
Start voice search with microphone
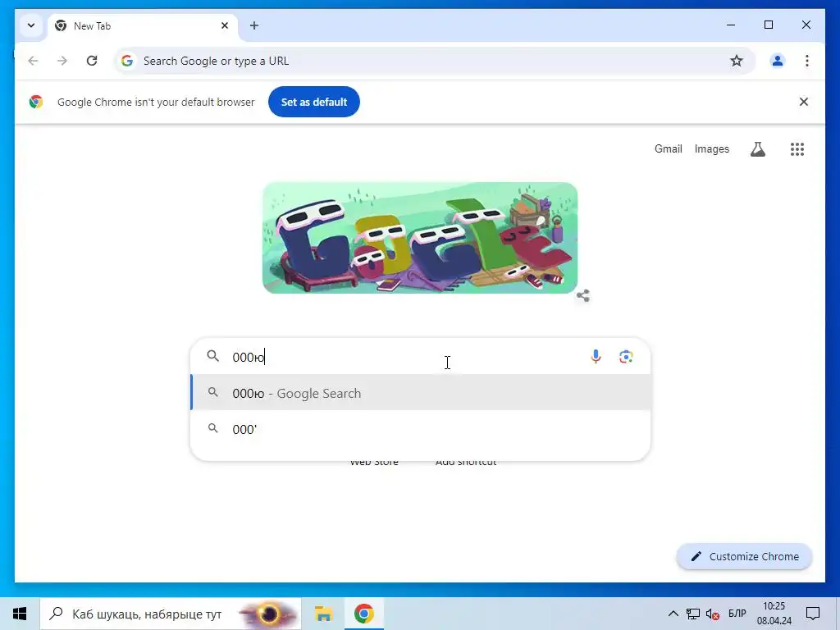[596, 357]
